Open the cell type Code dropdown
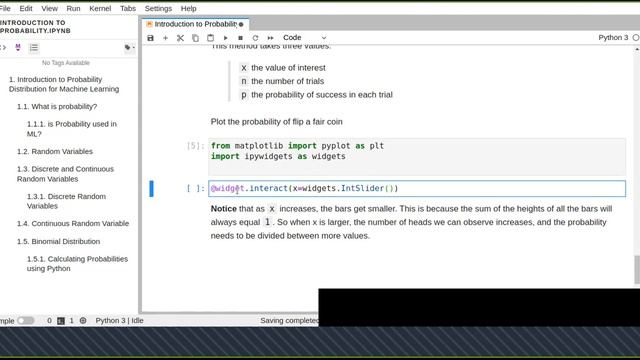Viewport: 640px width, 360px height. 304,38
